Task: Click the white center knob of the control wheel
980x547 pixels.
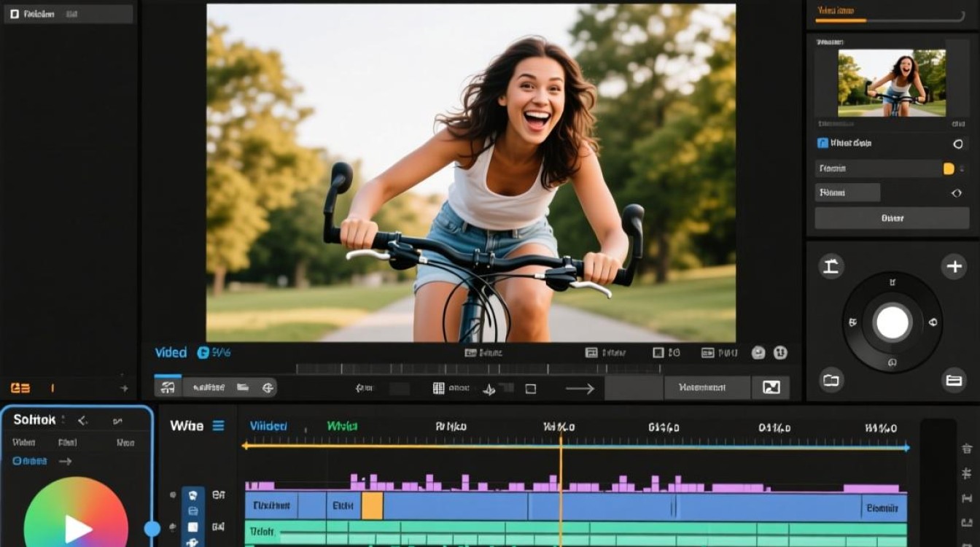Action: pyautogui.click(x=892, y=322)
